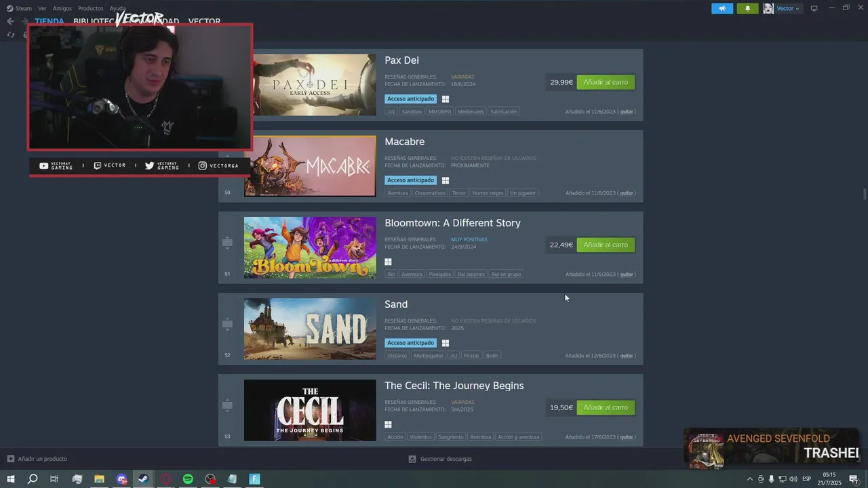
Task: Select the Multijugador tag on Sand
Action: (x=429, y=356)
